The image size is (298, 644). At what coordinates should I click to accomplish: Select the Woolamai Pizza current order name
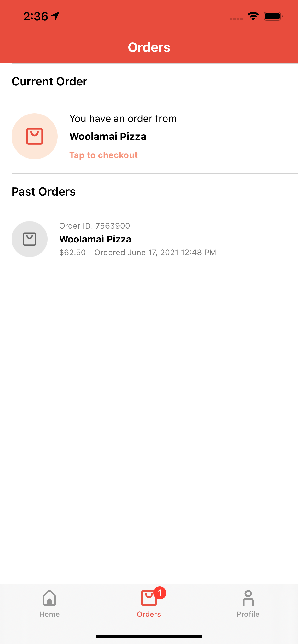point(108,137)
